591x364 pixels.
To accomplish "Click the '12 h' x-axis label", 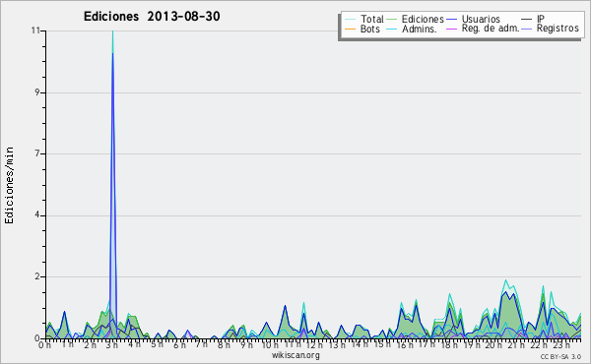I will (314, 344).
